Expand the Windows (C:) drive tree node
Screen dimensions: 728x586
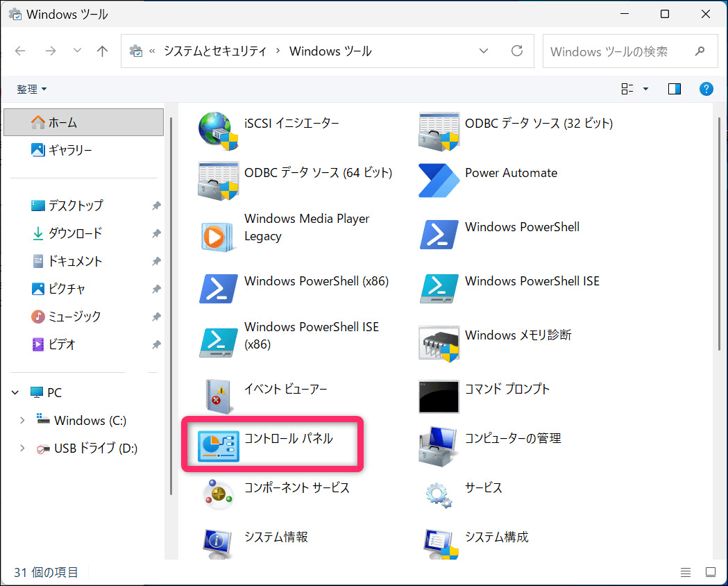pyautogui.click(x=22, y=420)
